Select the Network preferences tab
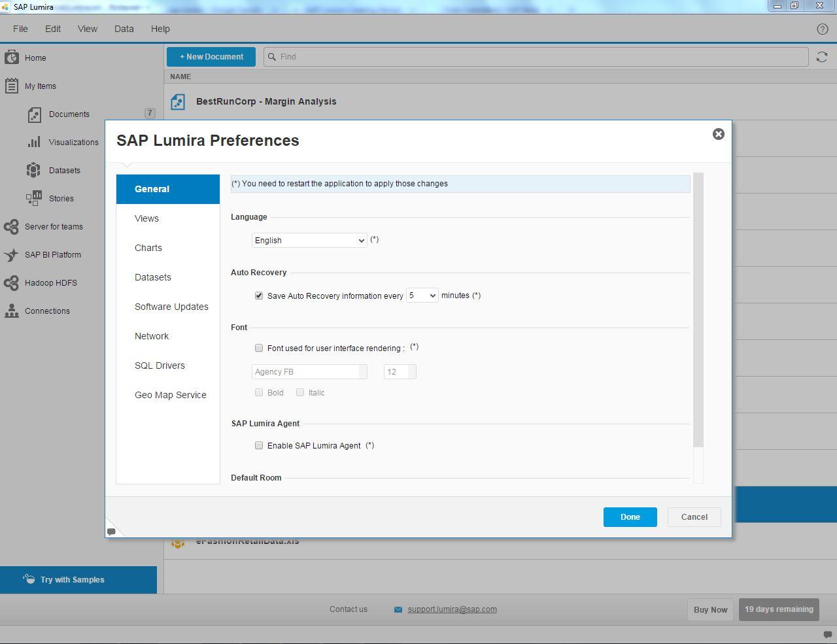This screenshot has height=644, width=837. (168, 336)
